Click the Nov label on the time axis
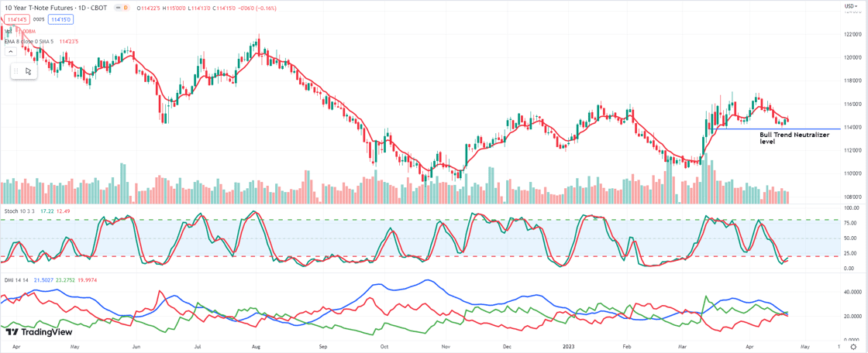Screen dimensions: 868x353 (446, 345)
